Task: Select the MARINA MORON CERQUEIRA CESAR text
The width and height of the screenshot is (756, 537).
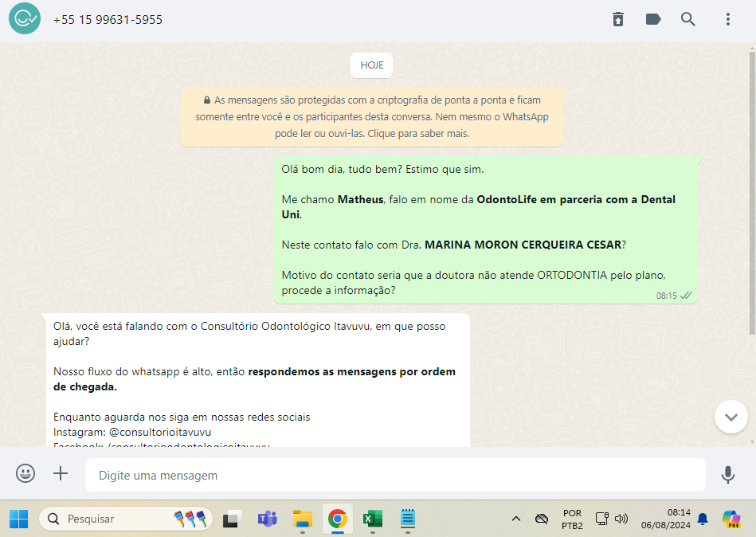Action: coord(523,245)
